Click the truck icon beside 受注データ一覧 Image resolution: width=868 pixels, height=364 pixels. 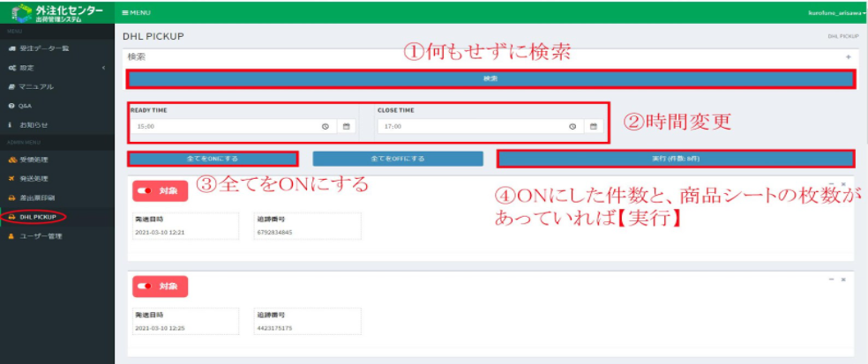click(11, 48)
